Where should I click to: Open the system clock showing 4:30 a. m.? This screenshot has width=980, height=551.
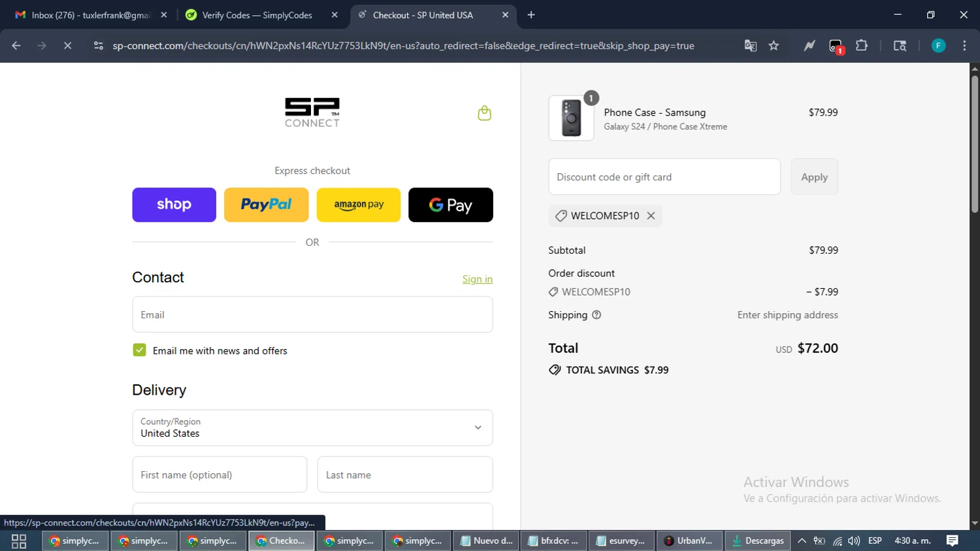(913, 541)
